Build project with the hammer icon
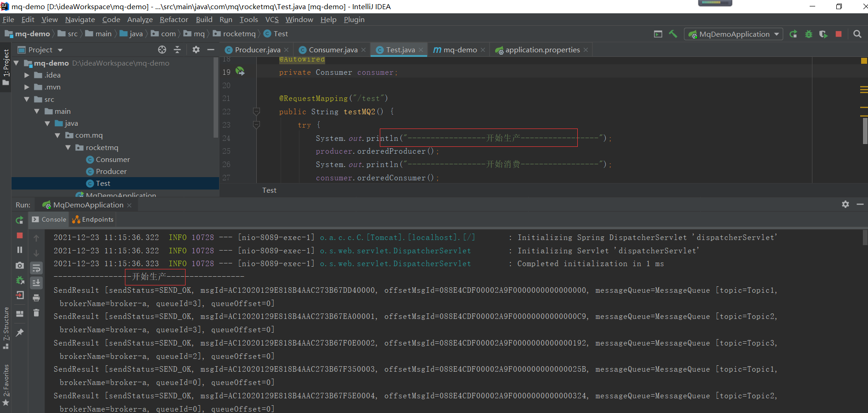The width and height of the screenshot is (868, 413). tap(673, 34)
